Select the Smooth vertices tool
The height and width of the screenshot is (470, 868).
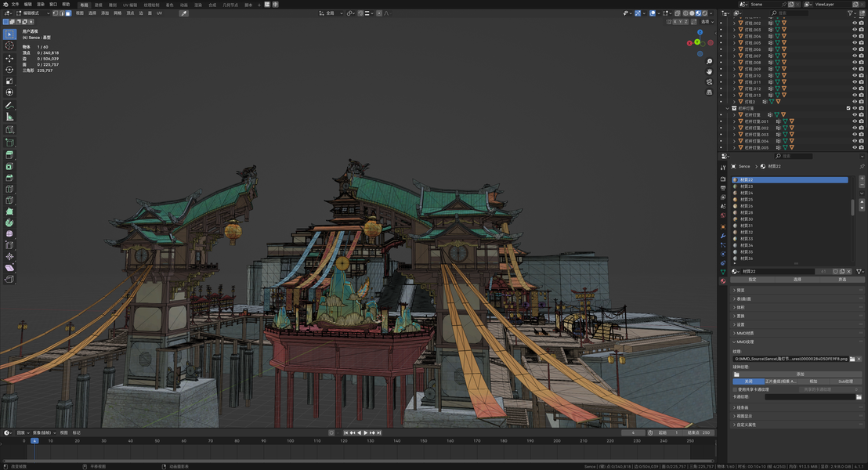pyautogui.click(x=9, y=233)
